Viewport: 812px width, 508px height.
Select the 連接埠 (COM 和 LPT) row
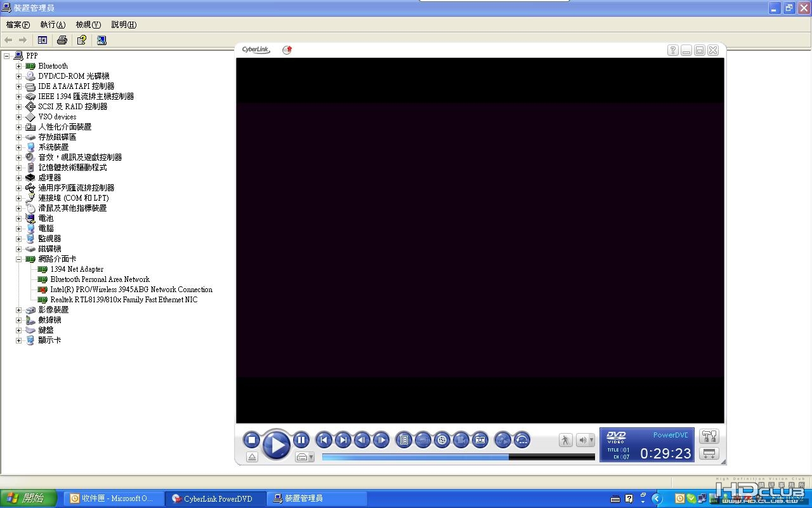(74, 198)
